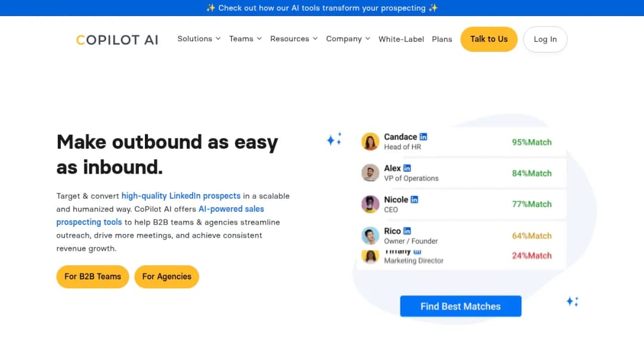Image resolution: width=644 pixels, height=363 pixels.
Task: Click LinkedIn icon next to Nicole
Action: coord(414,199)
